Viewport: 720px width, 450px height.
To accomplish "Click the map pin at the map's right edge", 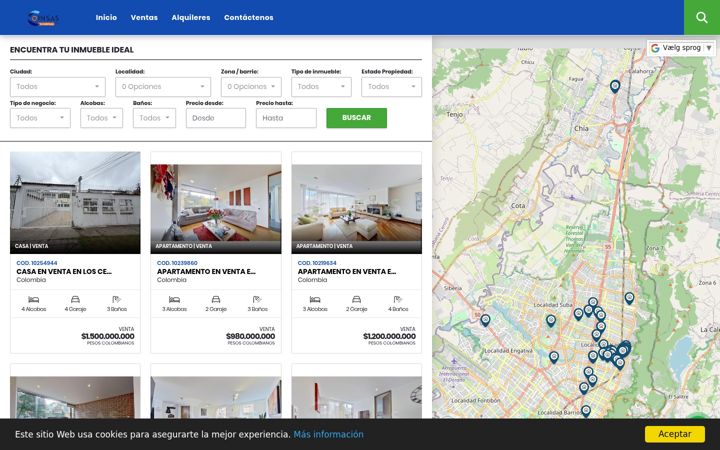I will pyautogui.click(x=629, y=298).
